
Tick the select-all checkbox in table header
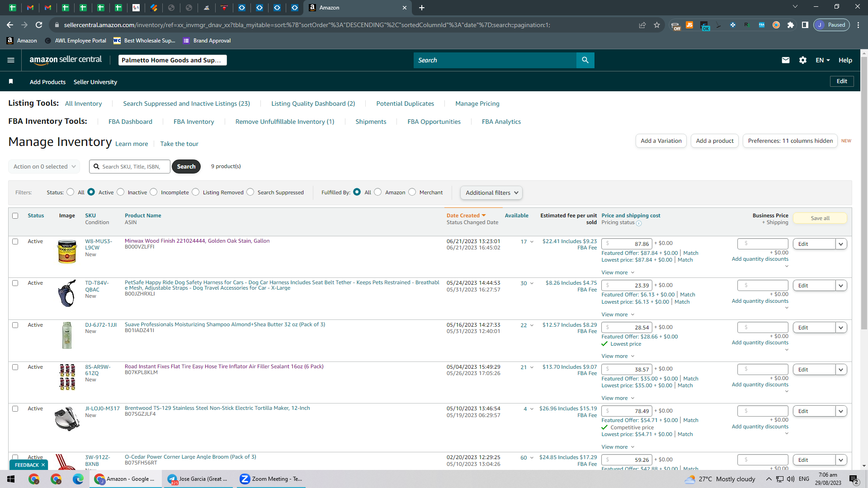pos(15,216)
